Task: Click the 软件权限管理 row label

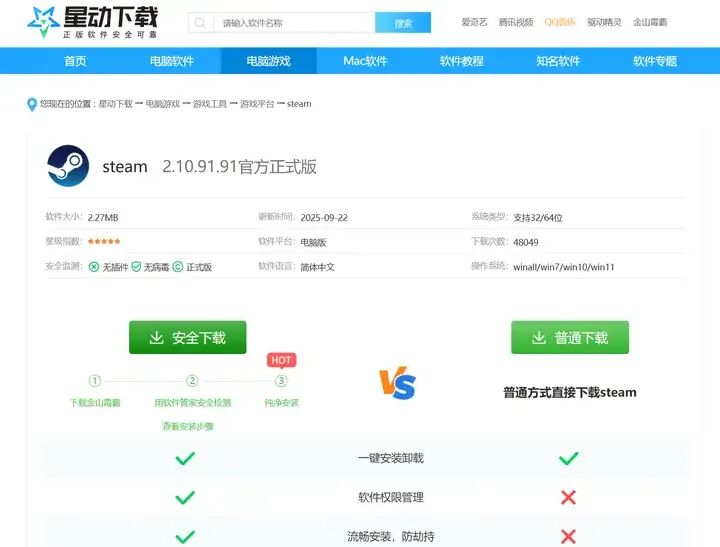Action: pyautogui.click(x=391, y=497)
